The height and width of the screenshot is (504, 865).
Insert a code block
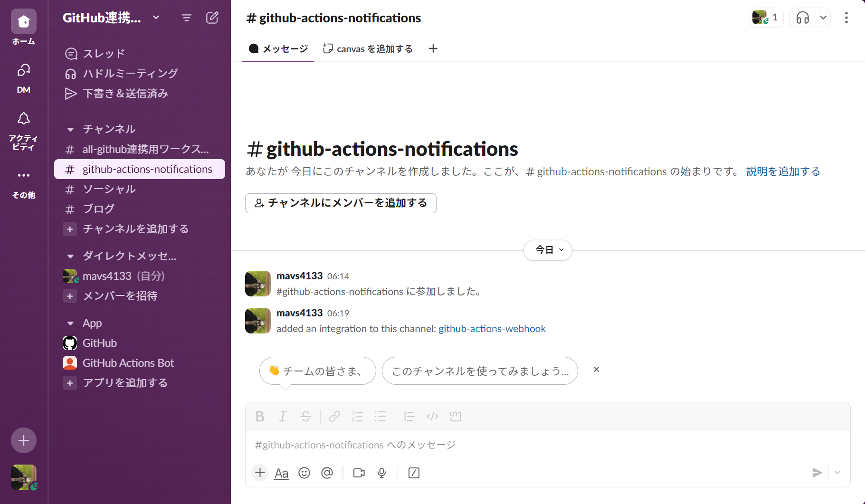456,417
